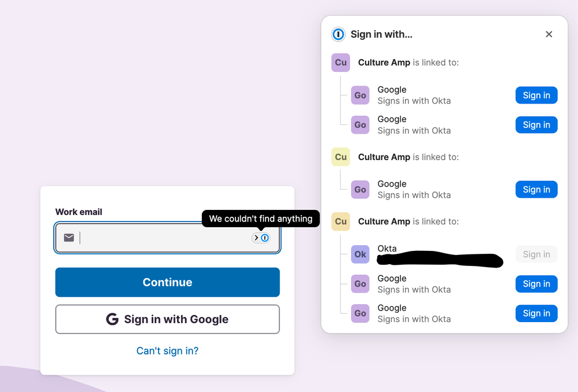This screenshot has height=392, width=578.
Task: Click the purple "Cu" icon of the top Culture Amp group
Action: click(x=341, y=62)
